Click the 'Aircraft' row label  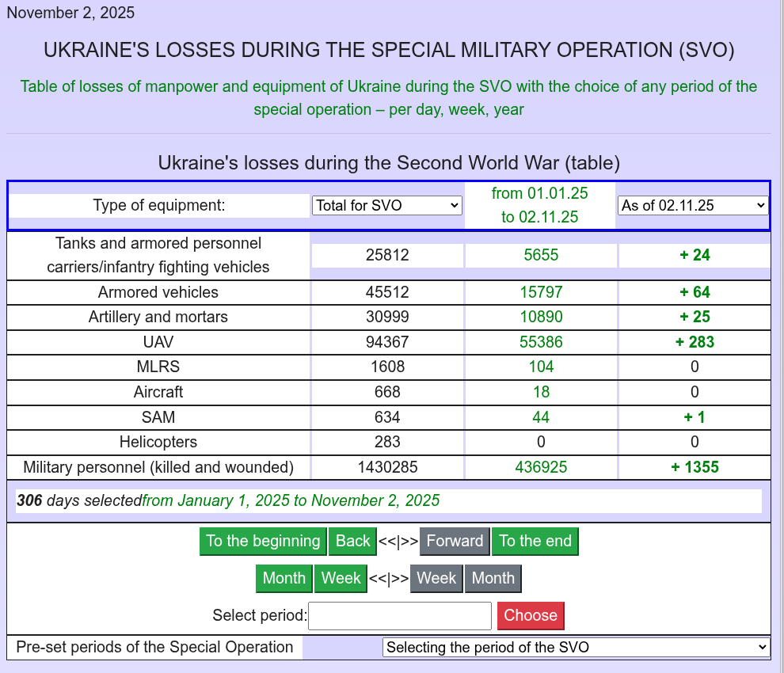click(158, 392)
